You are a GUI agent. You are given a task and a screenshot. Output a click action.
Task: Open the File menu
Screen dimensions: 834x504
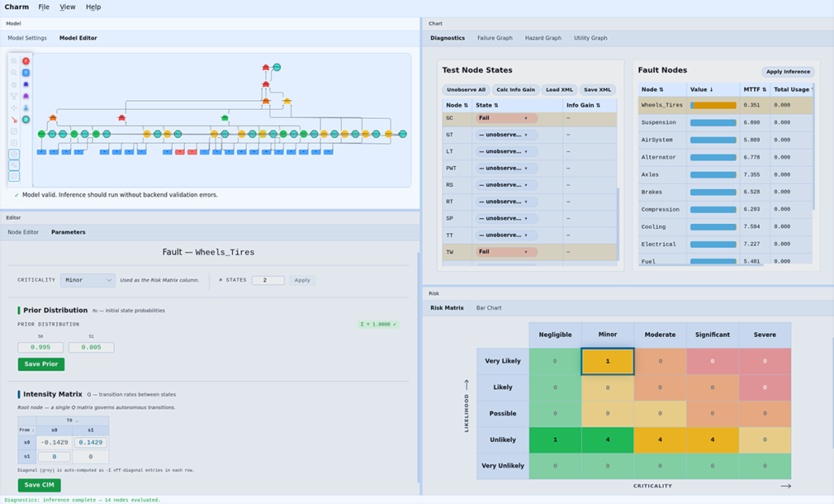coord(44,7)
